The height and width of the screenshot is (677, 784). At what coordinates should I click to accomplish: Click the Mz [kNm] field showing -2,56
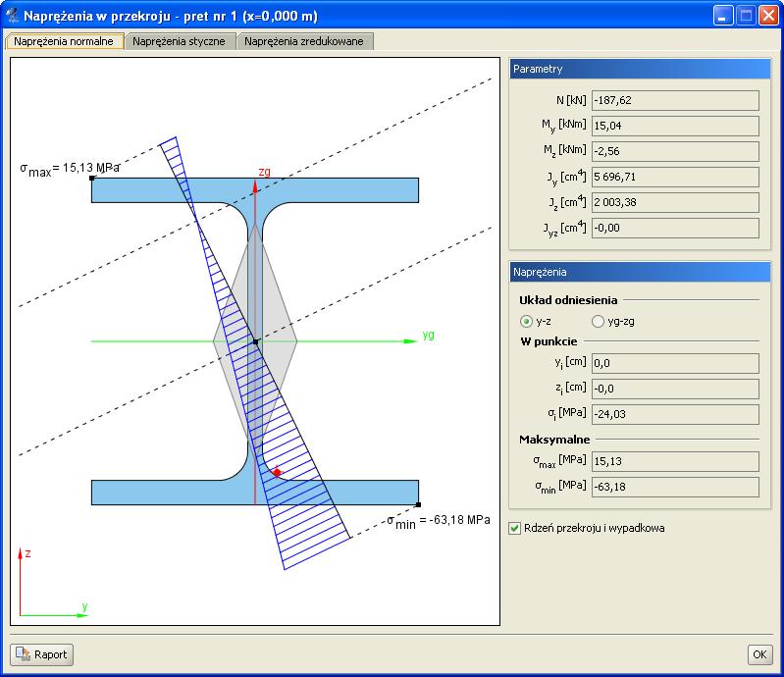(x=675, y=151)
